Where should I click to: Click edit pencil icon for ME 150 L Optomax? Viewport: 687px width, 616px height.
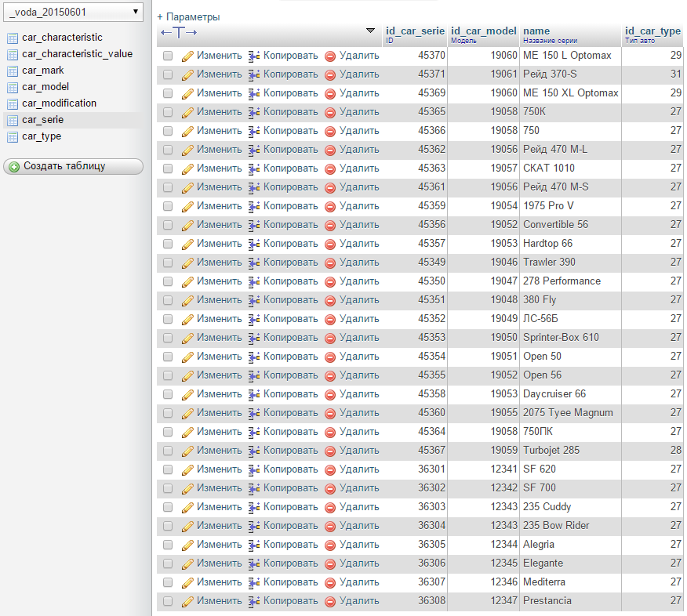pyautogui.click(x=187, y=56)
